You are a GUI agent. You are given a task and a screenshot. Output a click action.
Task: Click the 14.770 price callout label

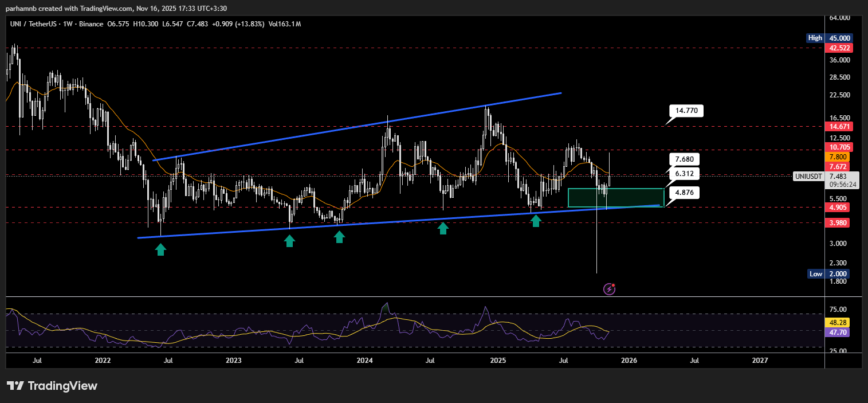(686, 111)
